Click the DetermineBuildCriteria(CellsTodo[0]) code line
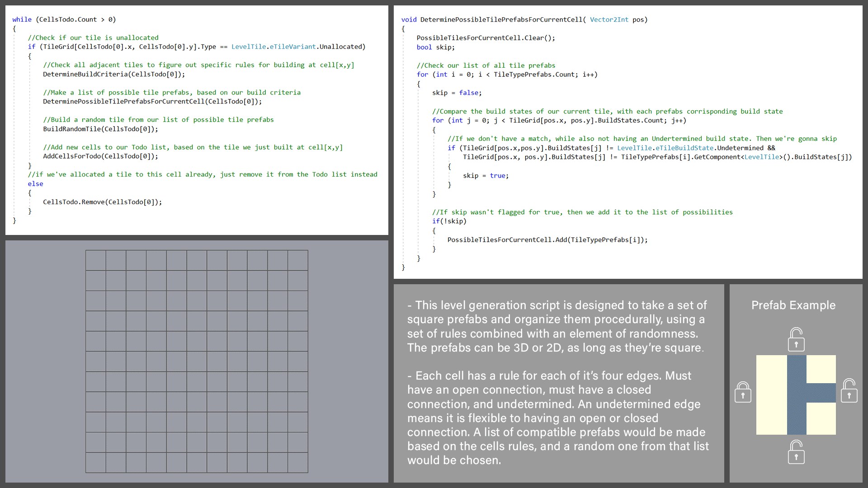Screen dimensions: 868x488 click(x=114, y=74)
